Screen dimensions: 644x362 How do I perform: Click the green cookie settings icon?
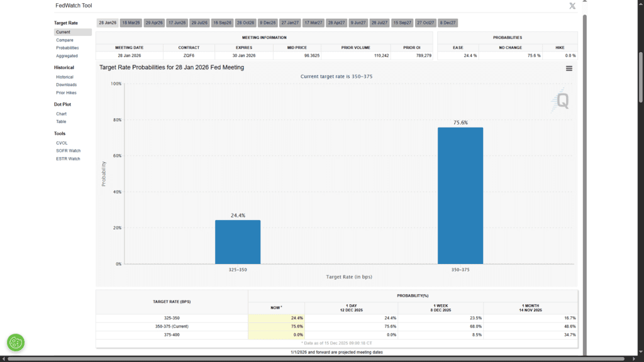point(16,343)
